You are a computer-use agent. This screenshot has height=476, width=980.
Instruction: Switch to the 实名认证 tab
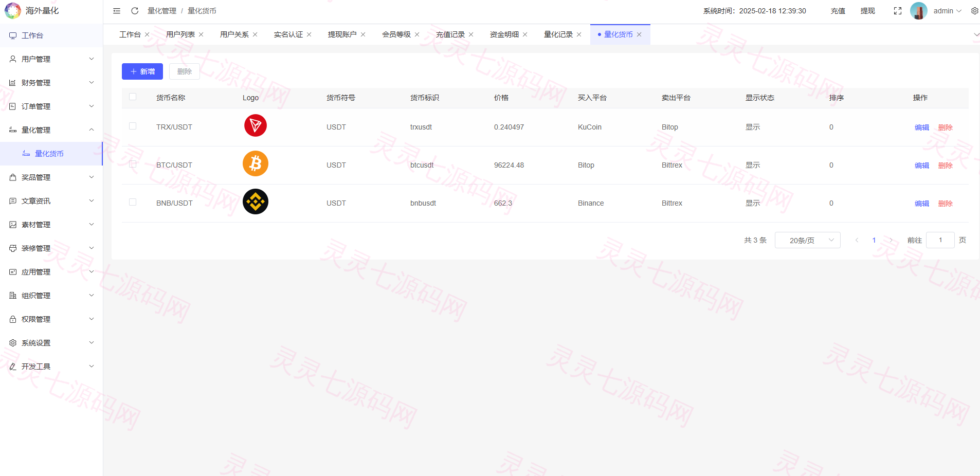pyautogui.click(x=288, y=34)
